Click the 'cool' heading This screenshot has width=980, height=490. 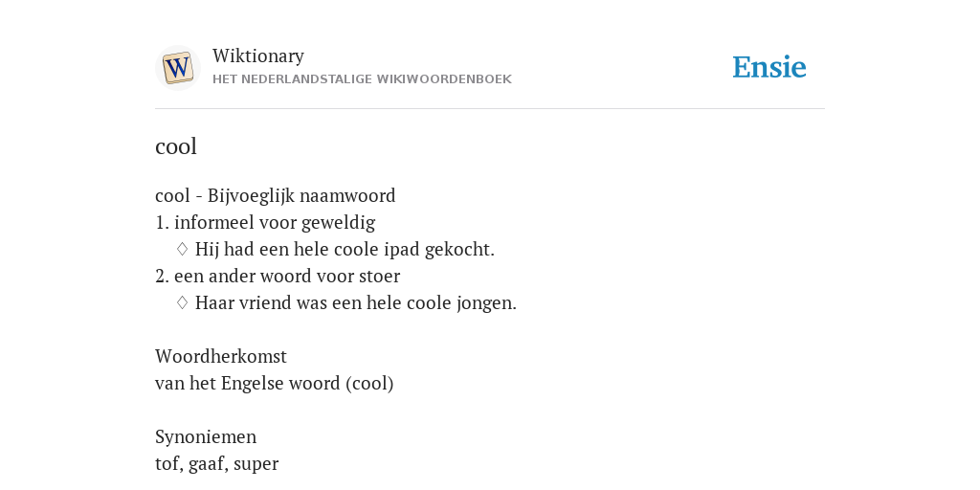(176, 146)
